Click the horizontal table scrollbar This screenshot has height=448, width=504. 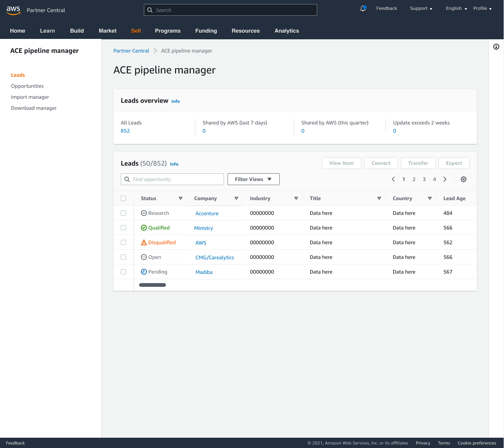pos(152,285)
